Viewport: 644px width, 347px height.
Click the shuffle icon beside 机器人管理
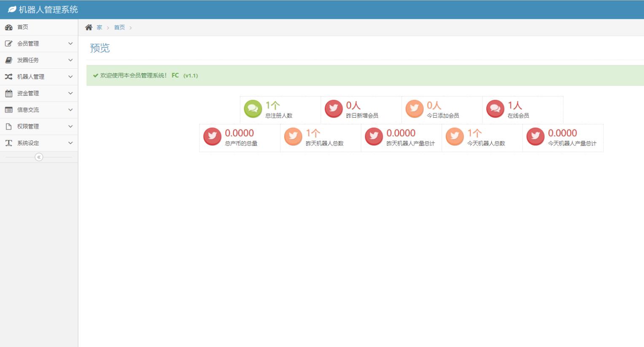point(8,77)
